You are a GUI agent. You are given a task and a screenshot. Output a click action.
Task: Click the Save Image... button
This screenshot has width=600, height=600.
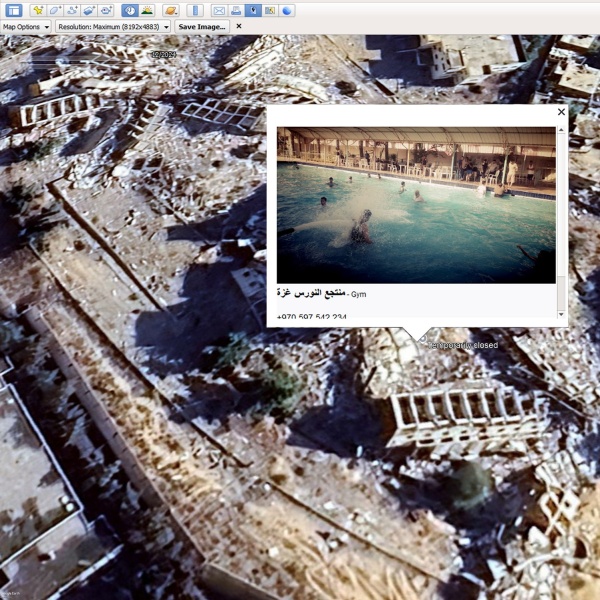[201, 27]
